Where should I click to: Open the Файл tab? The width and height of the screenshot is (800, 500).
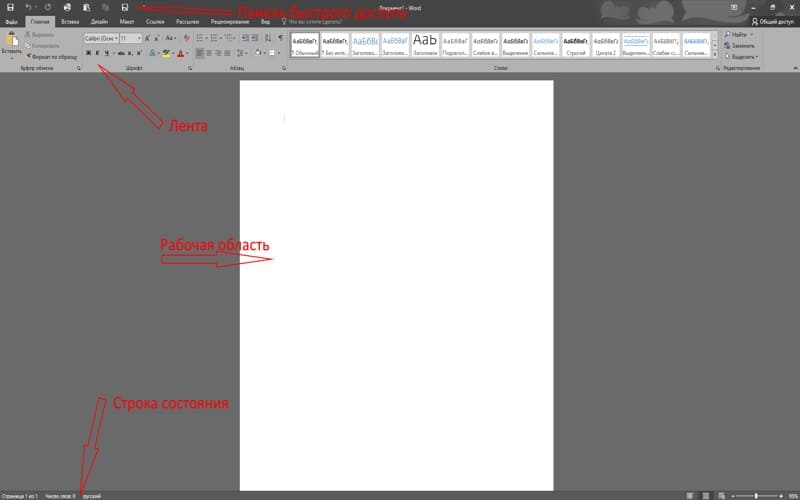coord(11,22)
